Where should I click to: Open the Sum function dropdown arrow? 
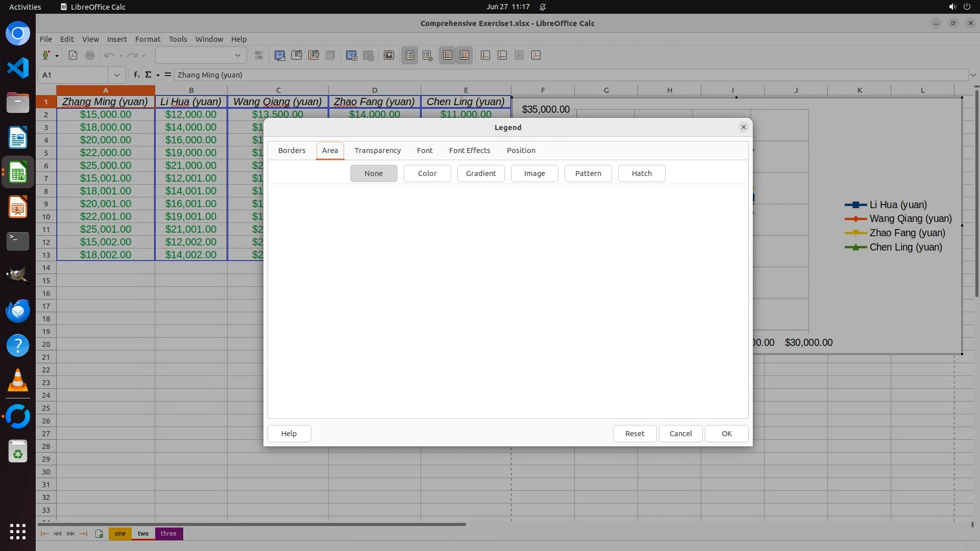point(158,75)
